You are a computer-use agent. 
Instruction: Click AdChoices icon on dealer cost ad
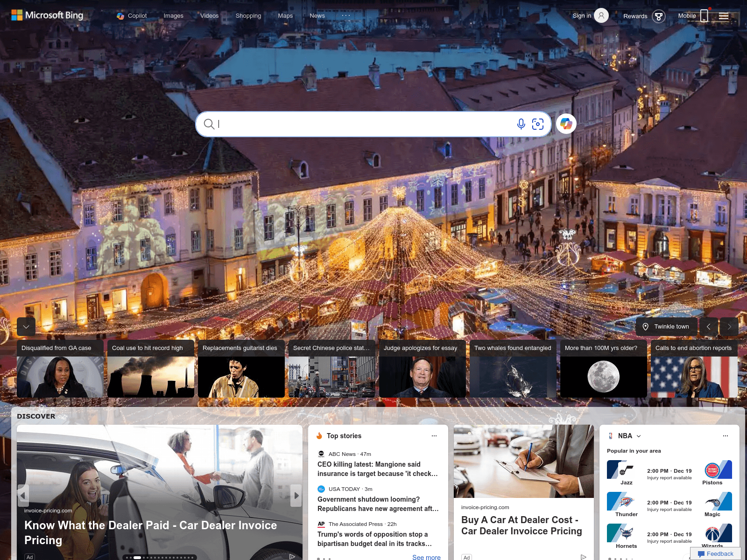pos(583,557)
